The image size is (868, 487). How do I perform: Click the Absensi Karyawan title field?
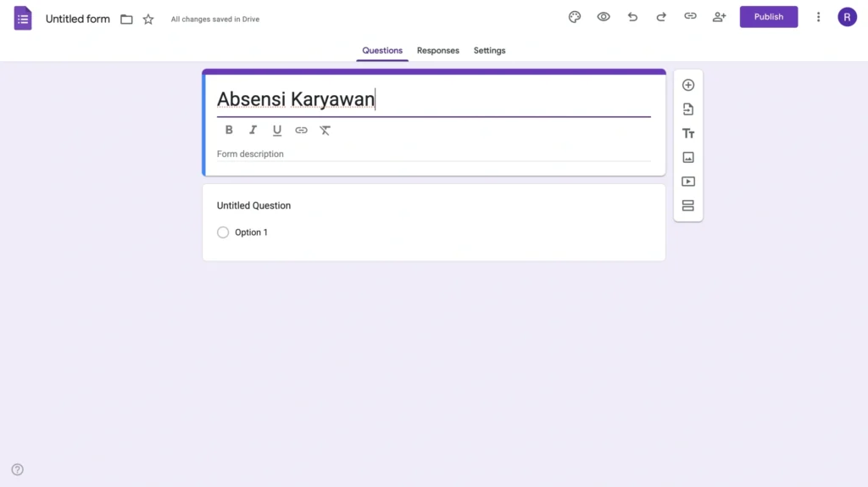coord(433,99)
